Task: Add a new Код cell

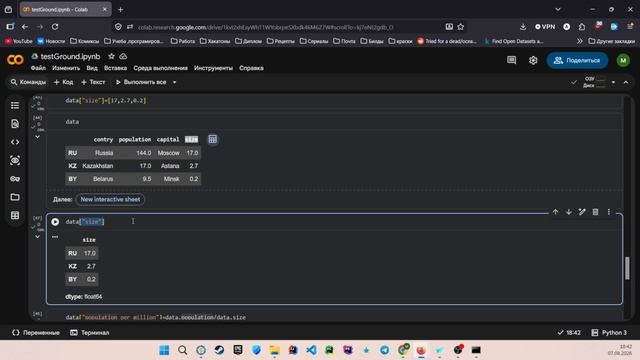Action: [63, 82]
